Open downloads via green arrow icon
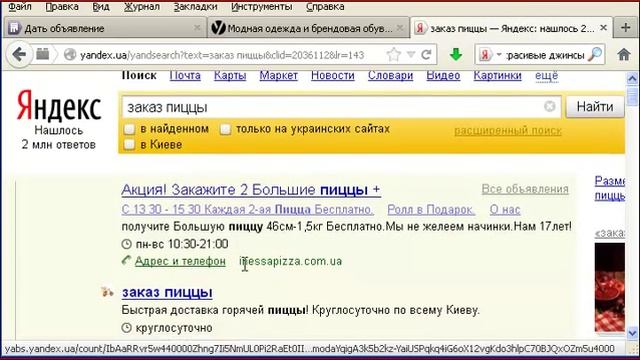 tap(456, 55)
